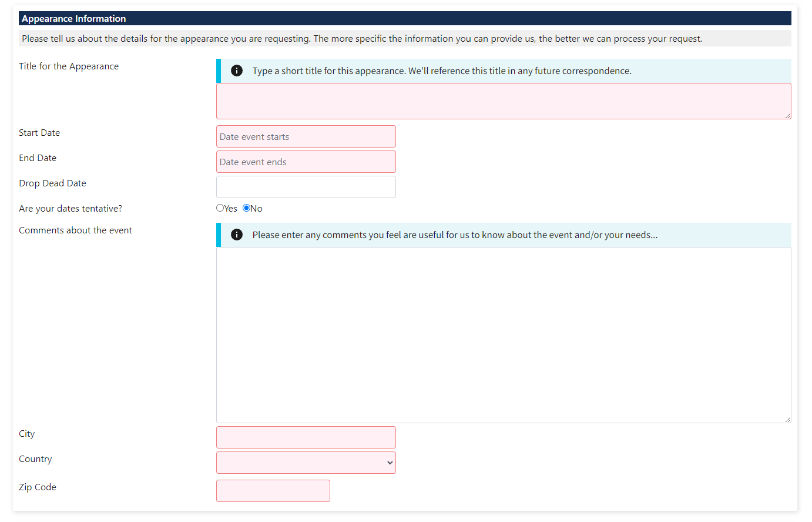Click the Title for the Appearance text area
812x522 pixels.
coord(503,101)
